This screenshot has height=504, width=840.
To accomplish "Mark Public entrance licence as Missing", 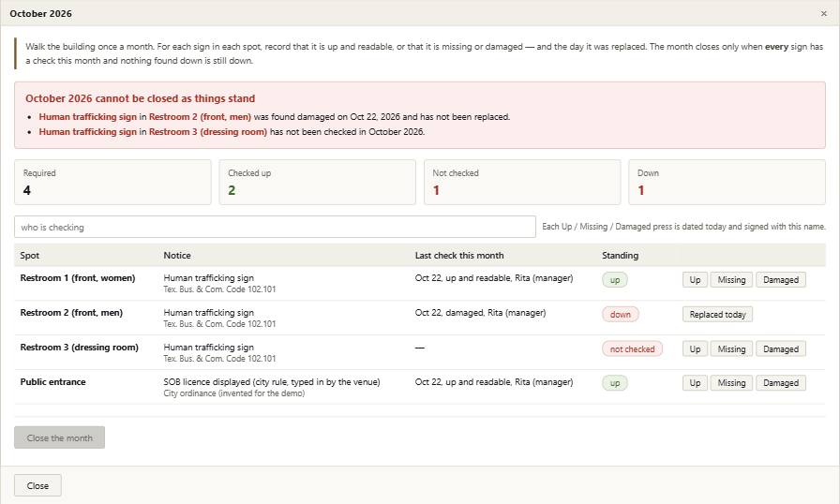I will pos(731,383).
